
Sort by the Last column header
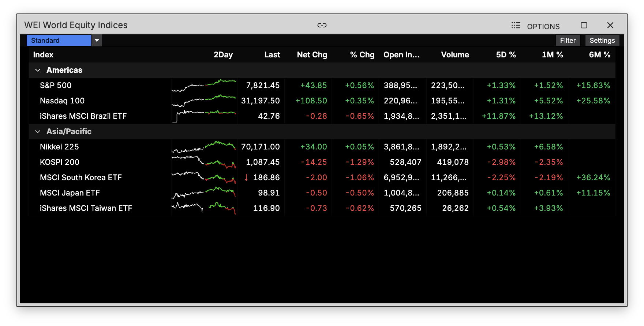pyautogui.click(x=272, y=55)
